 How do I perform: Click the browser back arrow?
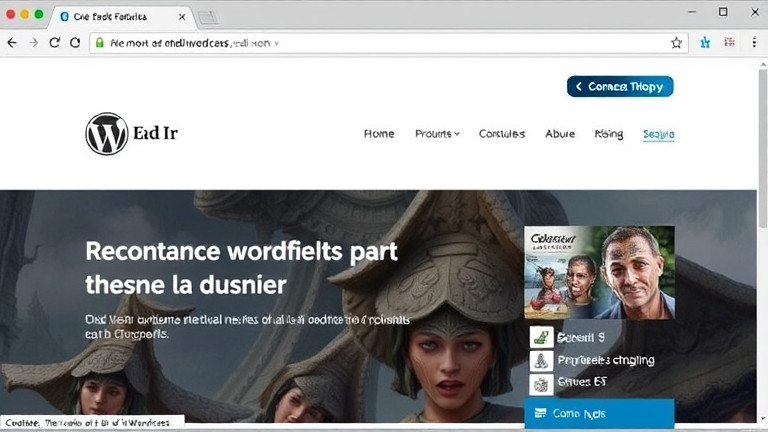[12, 43]
